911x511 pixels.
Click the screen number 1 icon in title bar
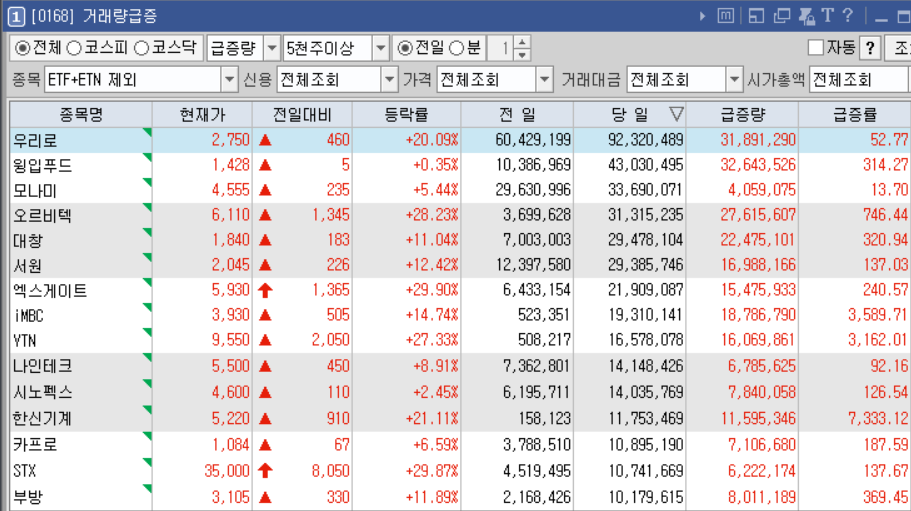click(x=16, y=16)
